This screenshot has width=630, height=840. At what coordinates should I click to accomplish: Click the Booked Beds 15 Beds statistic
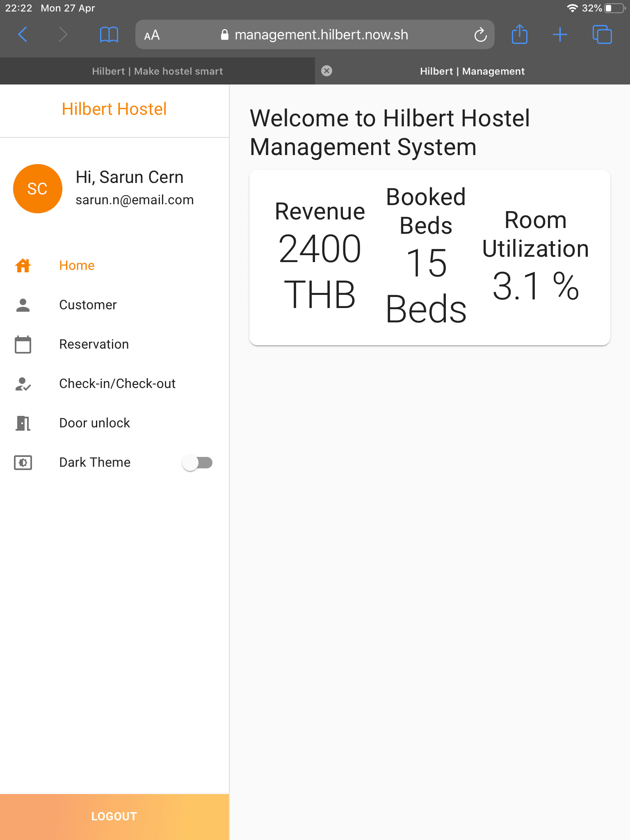(x=426, y=255)
